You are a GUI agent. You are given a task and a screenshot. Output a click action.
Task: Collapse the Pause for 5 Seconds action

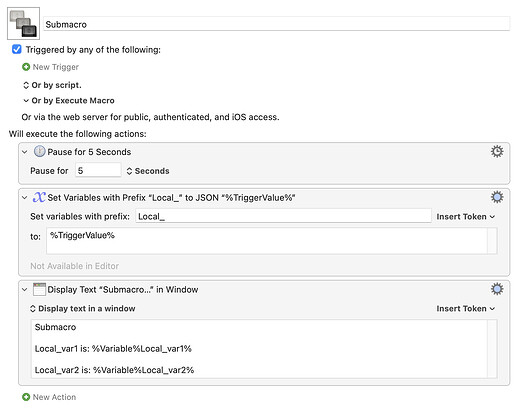point(25,152)
